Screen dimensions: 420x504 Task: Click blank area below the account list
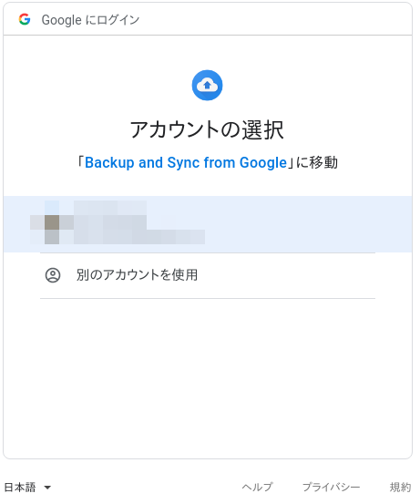click(208, 376)
